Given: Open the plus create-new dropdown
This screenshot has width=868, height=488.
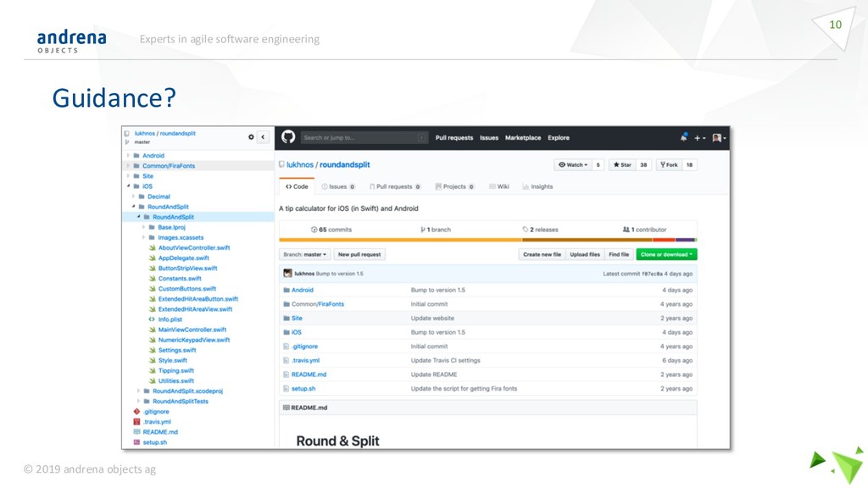Looking at the screenshot, I should point(699,138).
